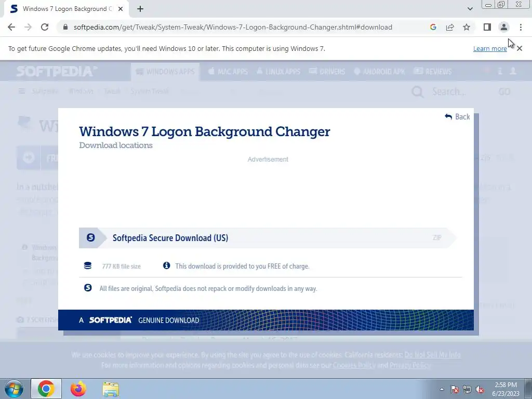Reload the Softpedia page
532x399 pixels.
click(x=45, y=27)
